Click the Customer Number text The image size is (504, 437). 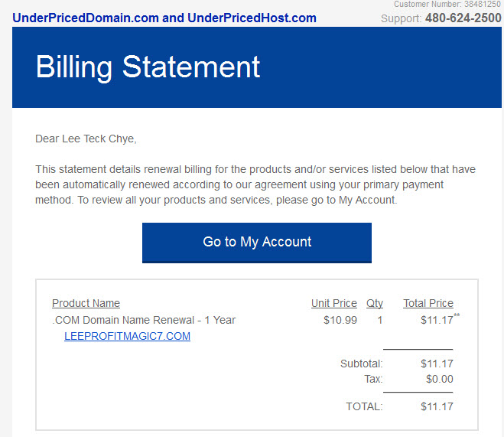point(447,4)
